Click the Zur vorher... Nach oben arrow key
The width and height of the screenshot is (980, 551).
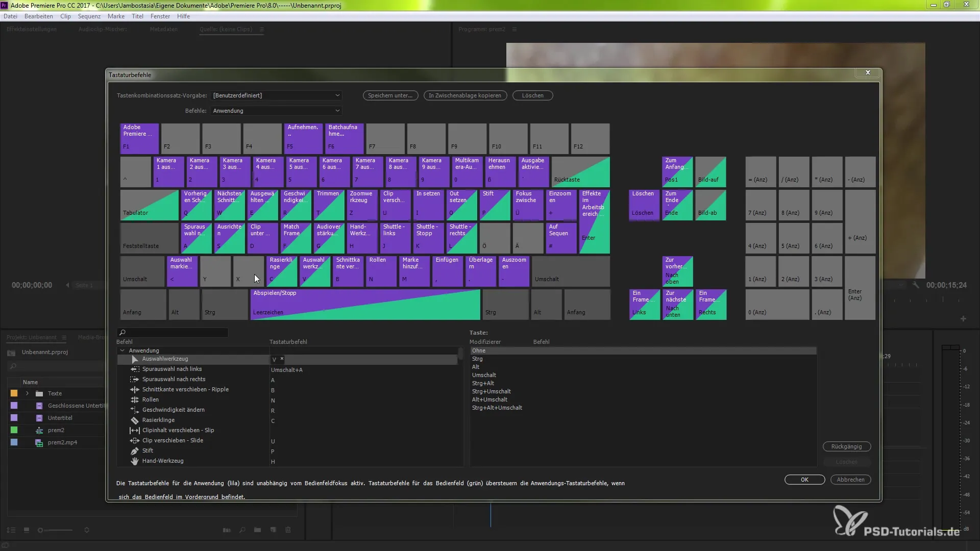pyautogui.click(x=677, y=271)
